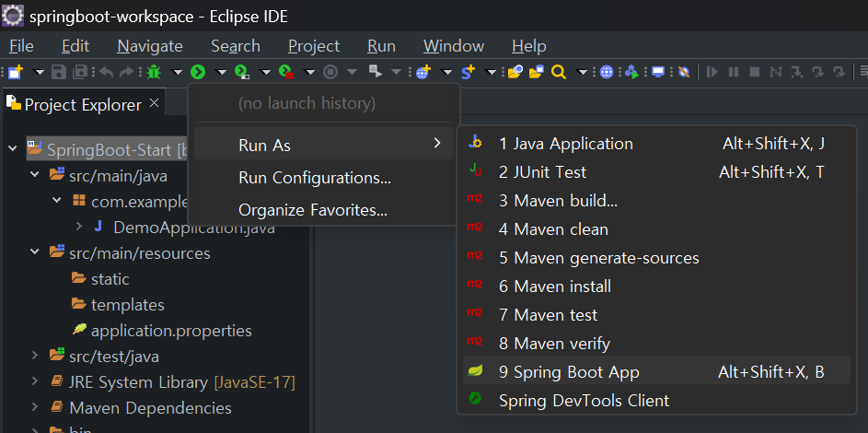Collapse the com.example package node
Screen dimensions: 868x433
[x=57, y=201]
